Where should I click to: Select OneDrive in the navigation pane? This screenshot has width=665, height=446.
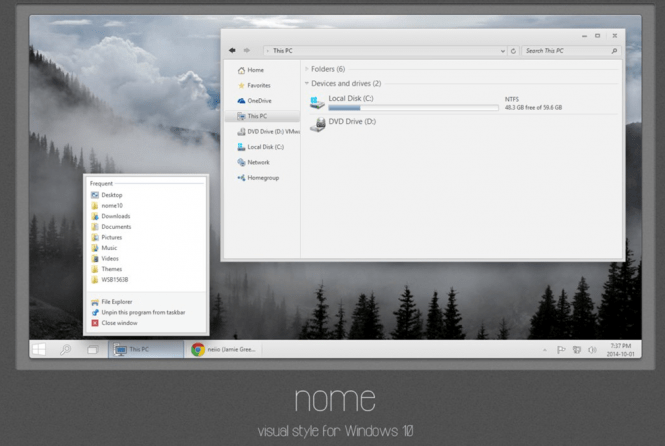pos(258,101)
